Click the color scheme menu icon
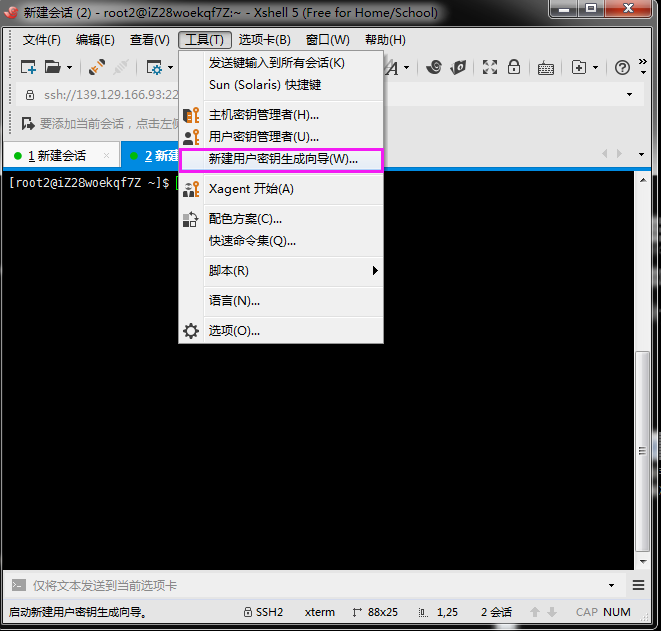 [x=191, y=219]
